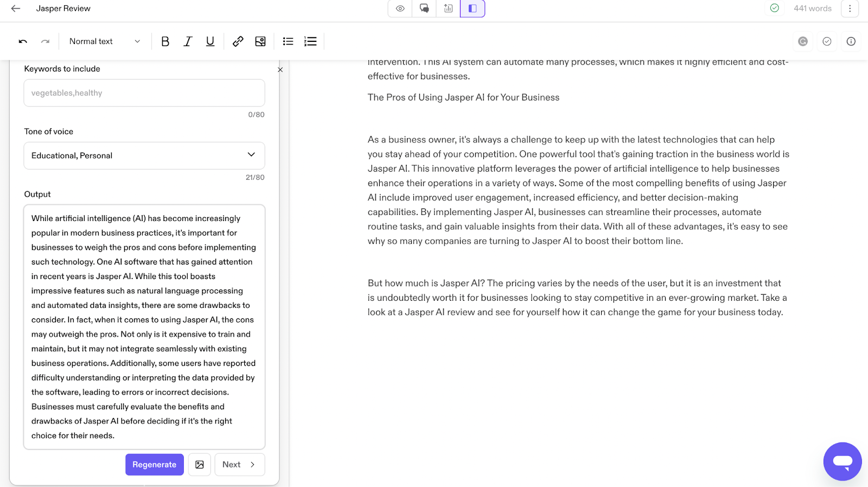Open the support chat bubble
Image resolution: width=868 pixels, height=487 pixels.
point(843,461)
